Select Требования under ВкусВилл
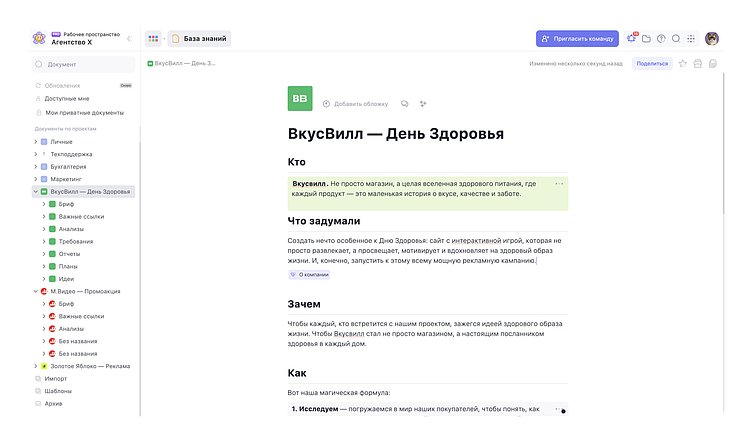Viewport: 751px width, 443px height. click(x=76, y=241)
